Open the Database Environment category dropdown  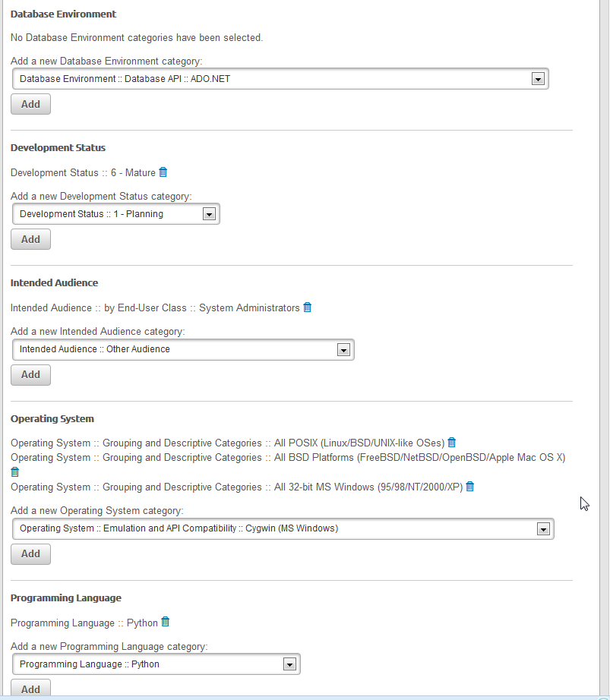(539, 79)
